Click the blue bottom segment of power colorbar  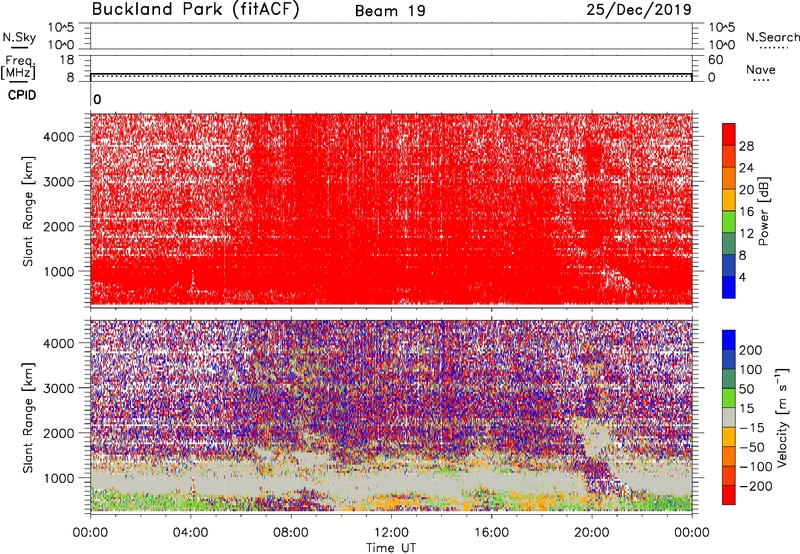coord(729,287)
